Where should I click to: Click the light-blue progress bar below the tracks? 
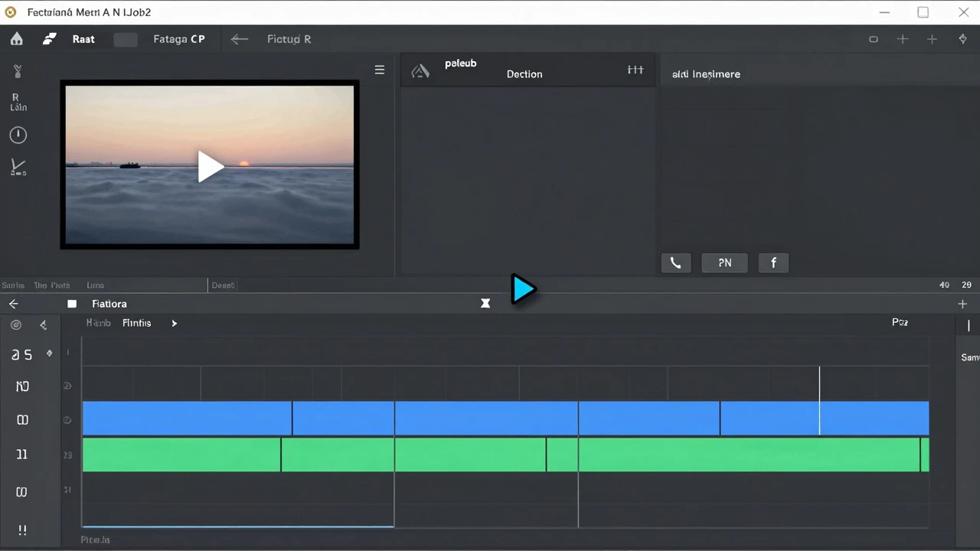pos(238,527)
